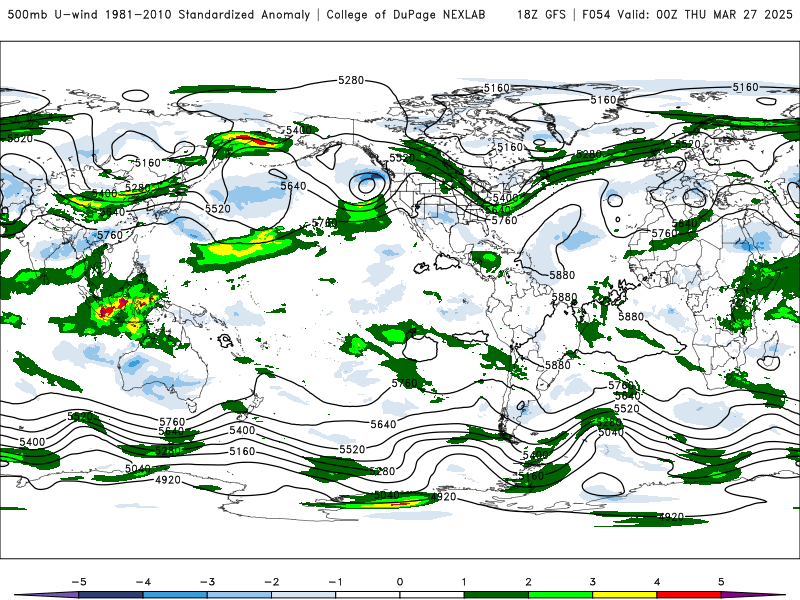Screen dimensions: 800x600
Task: Click the "-3" colorbar tick label
Action: click(x=207, y=582)
